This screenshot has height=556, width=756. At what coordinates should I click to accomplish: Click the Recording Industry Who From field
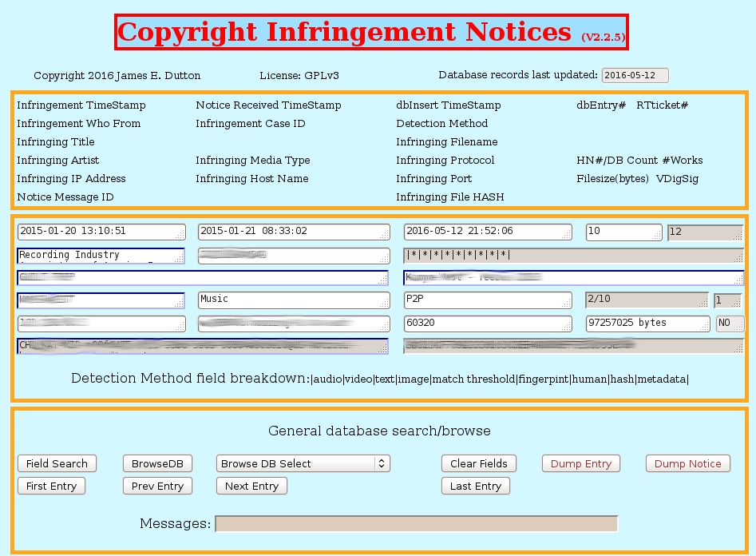101,256
